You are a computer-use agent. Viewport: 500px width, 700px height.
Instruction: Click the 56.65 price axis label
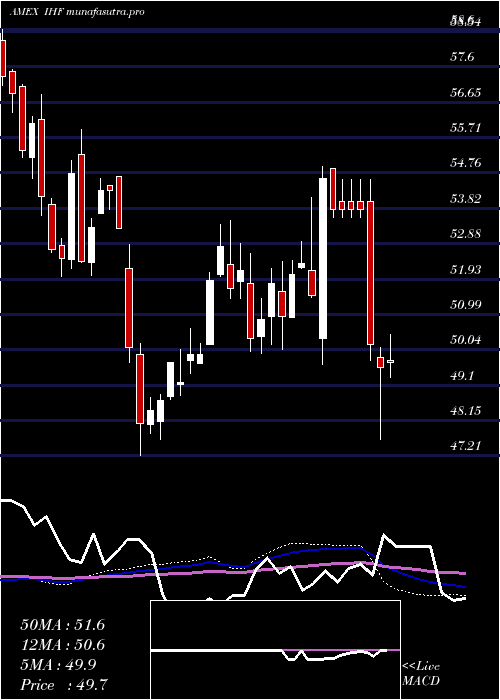tap(465, 92)
